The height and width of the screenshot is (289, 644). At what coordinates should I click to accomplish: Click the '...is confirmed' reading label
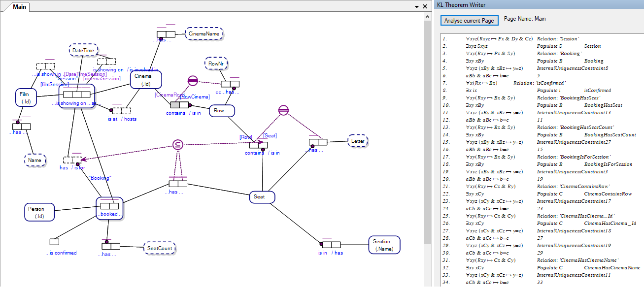coord(61,253)
